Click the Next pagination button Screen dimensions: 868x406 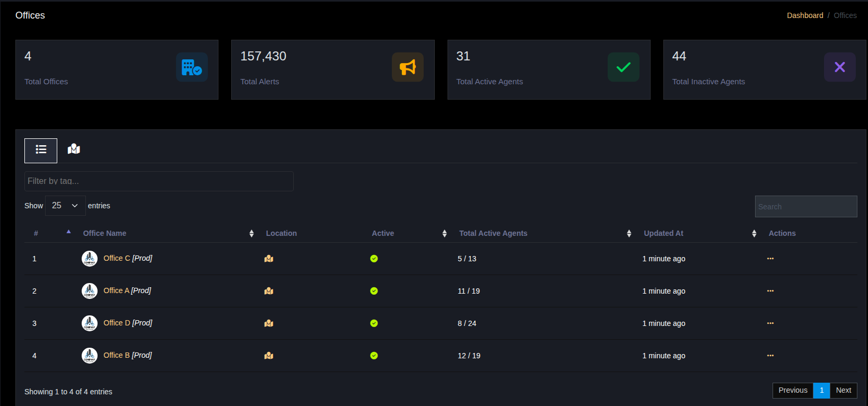coord(843,390)
